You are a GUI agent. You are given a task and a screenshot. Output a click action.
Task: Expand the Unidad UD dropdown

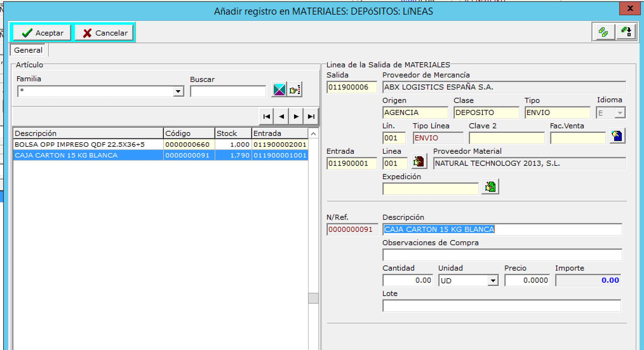(x=493, y=281)
